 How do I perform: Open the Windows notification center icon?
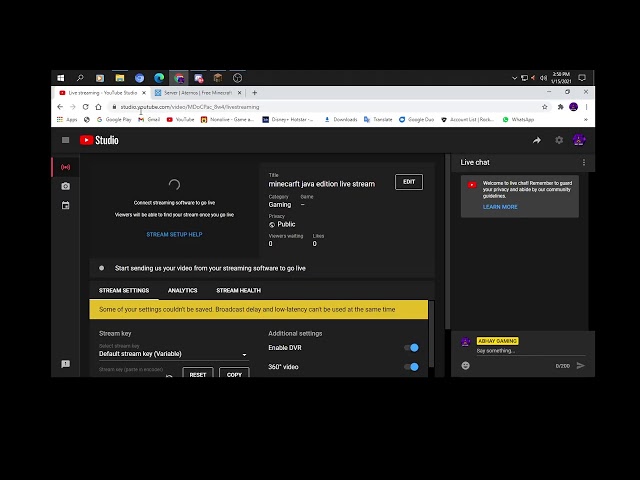[x=582, y=78]
